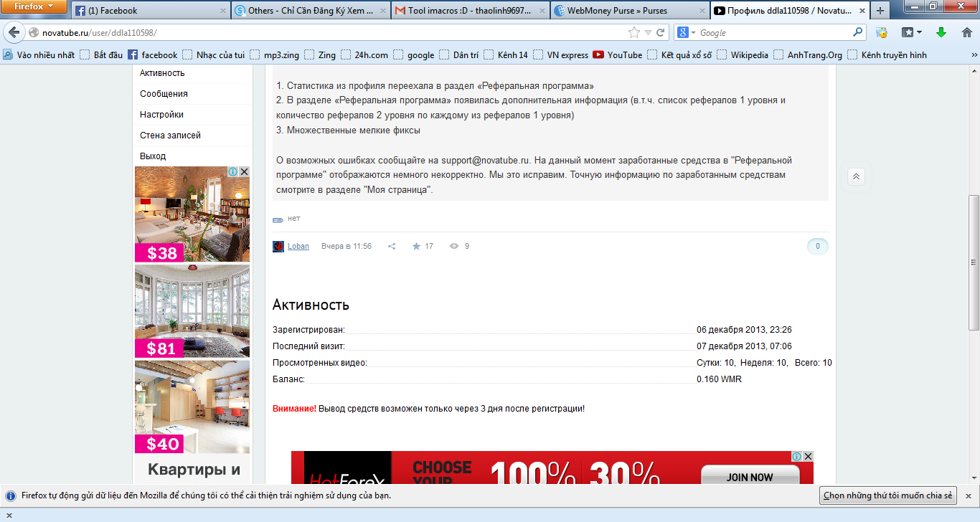Expand the bookmarks overflow chevron

(974, 54)
